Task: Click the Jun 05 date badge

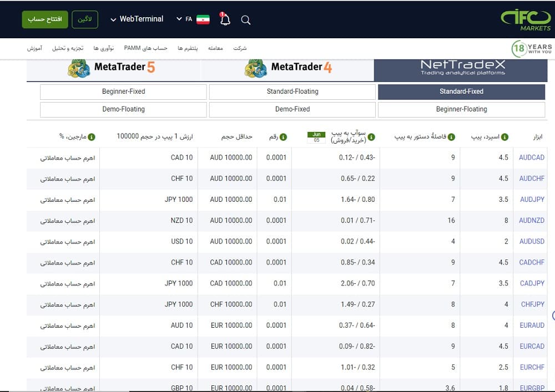Action: [316, 137]
